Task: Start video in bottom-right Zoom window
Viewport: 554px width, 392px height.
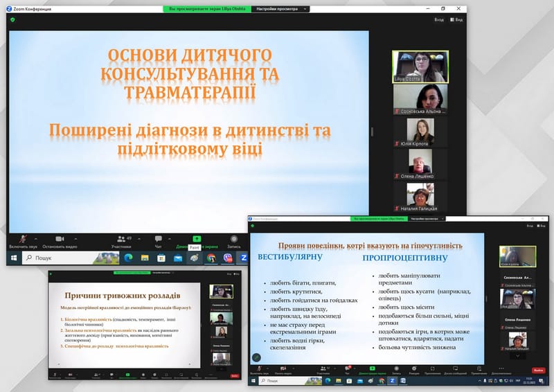Action: point(283,368)
